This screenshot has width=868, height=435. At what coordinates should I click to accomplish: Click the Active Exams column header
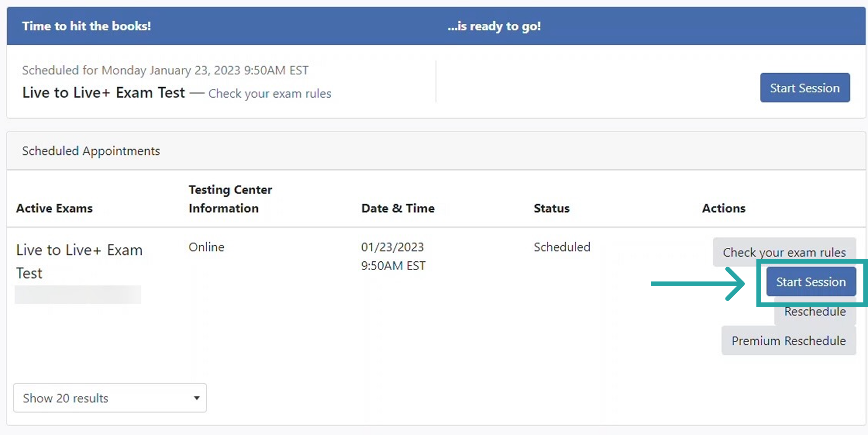(x=54, y=208)
